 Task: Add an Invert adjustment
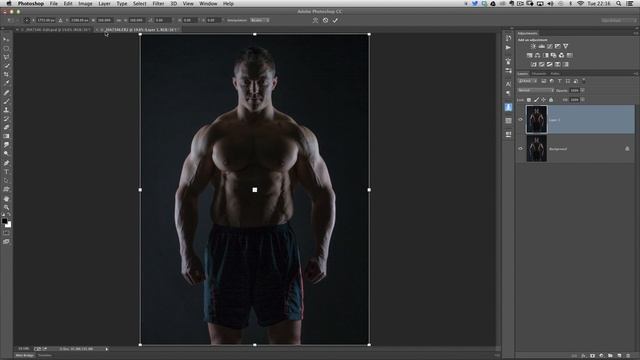[x=533, y=64]
